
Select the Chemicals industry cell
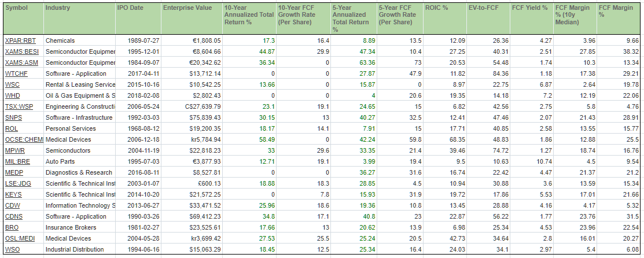tap(79, 40)
